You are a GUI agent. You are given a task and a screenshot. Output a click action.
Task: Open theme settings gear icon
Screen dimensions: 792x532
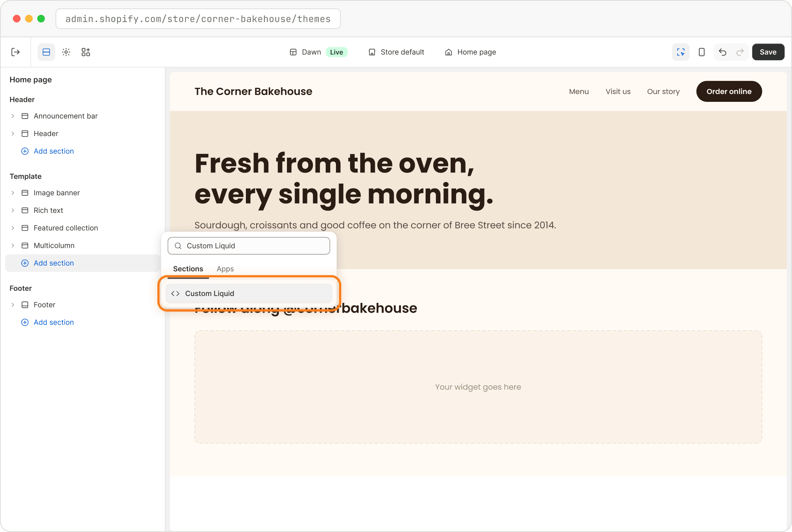click(x=66, y=52)
